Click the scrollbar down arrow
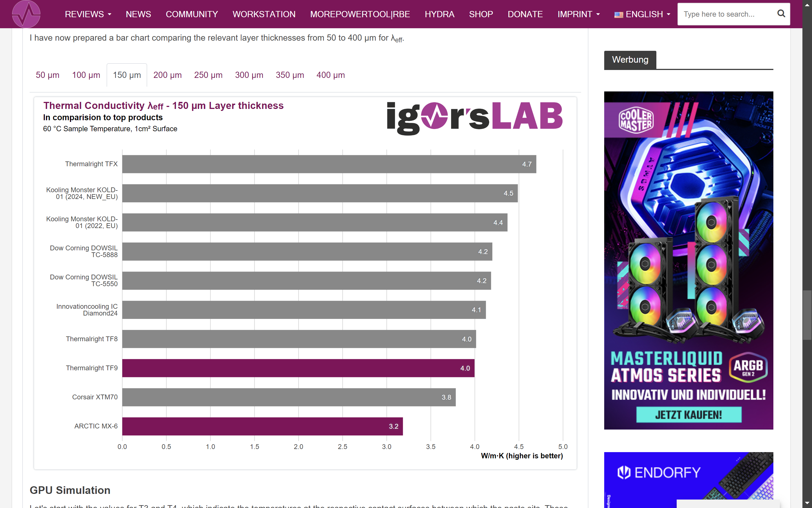This screenshot has width=812, height=508. click(x=807, y=503)
